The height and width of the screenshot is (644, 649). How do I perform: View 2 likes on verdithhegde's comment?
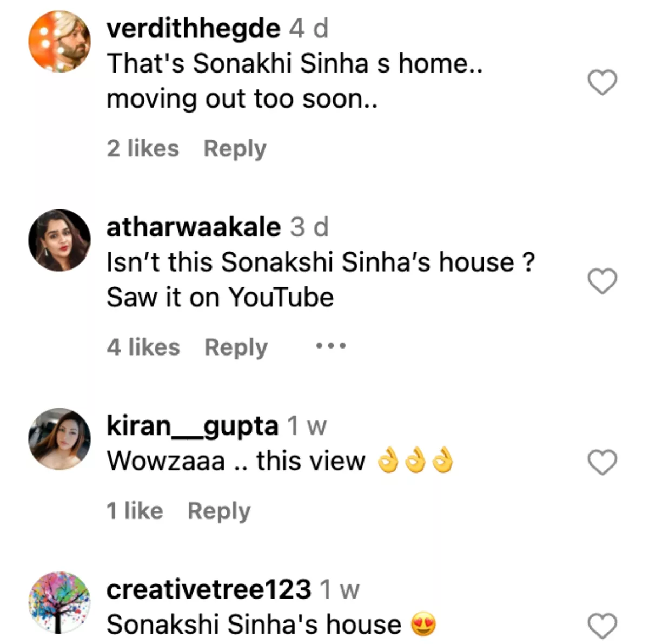point(143,148)
